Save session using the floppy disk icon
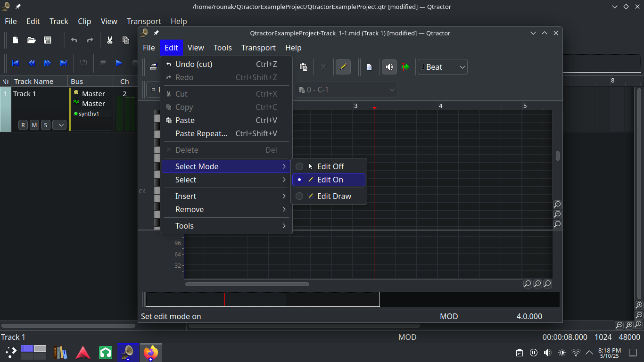This screenshot has width=644, height=362. (48, 40)
